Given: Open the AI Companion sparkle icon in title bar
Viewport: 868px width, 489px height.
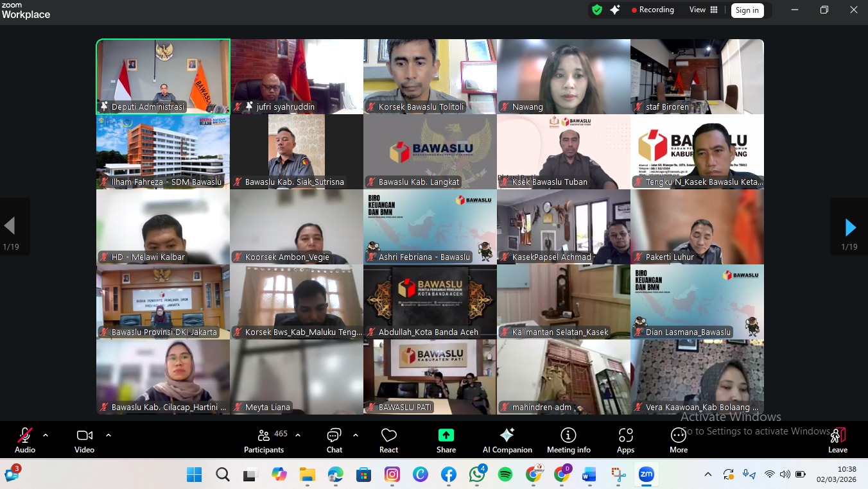Looking at the screenshot, I should click(615, 10).
